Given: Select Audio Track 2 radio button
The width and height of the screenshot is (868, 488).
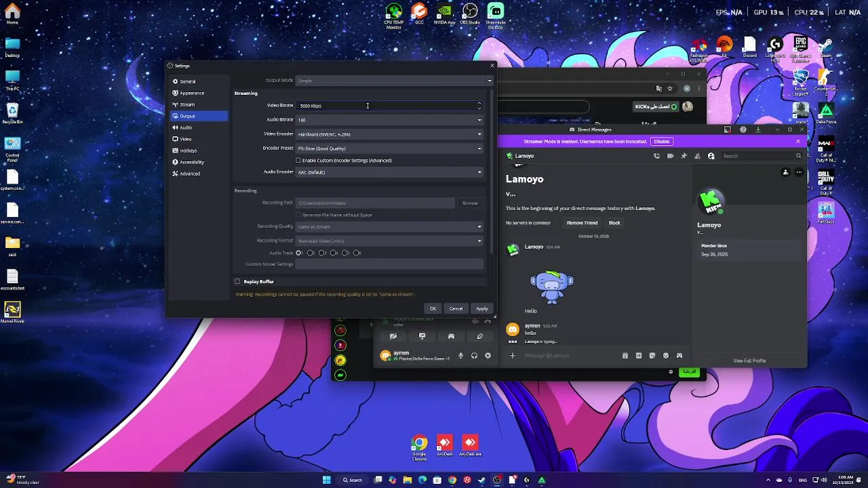Looking at the screenshot, I should tap(310, 253).
